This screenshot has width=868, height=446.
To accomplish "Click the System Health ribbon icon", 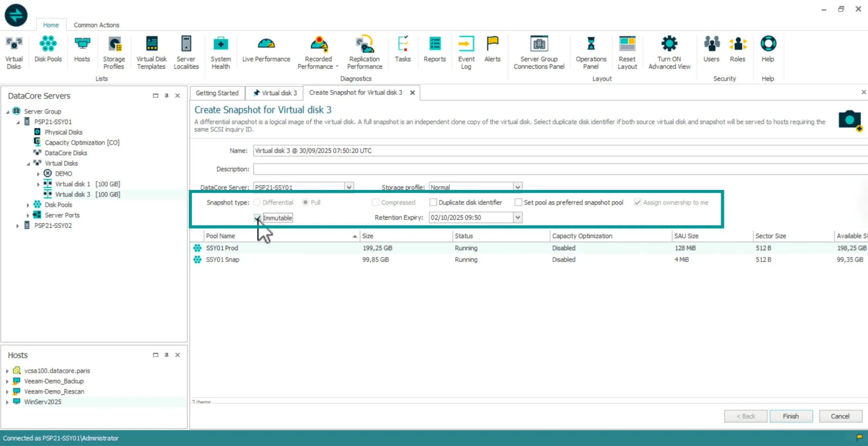I will [220, 44].
